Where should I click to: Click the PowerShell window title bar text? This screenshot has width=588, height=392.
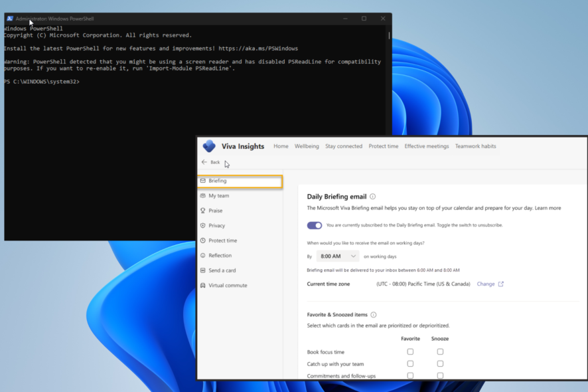click(x=54, y=19)
